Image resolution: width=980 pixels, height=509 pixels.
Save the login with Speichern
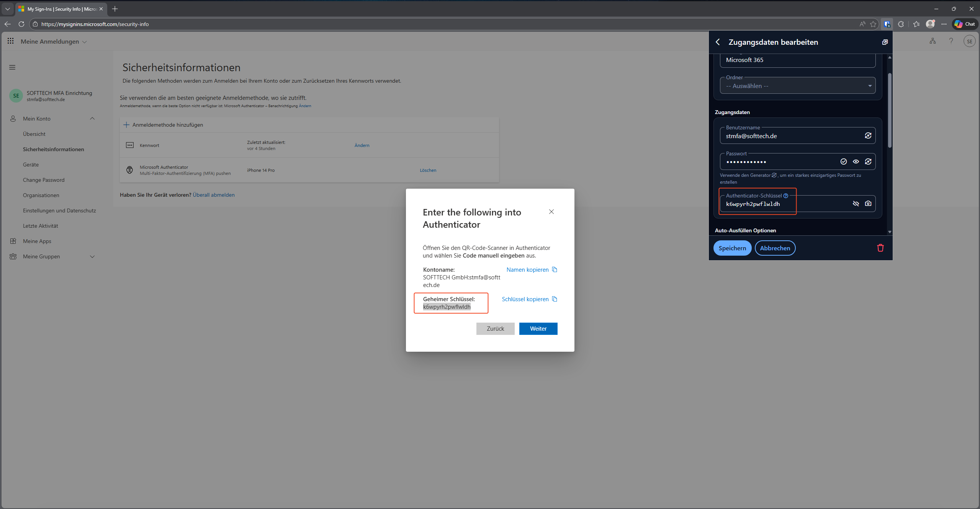click(x=732, y=248)
